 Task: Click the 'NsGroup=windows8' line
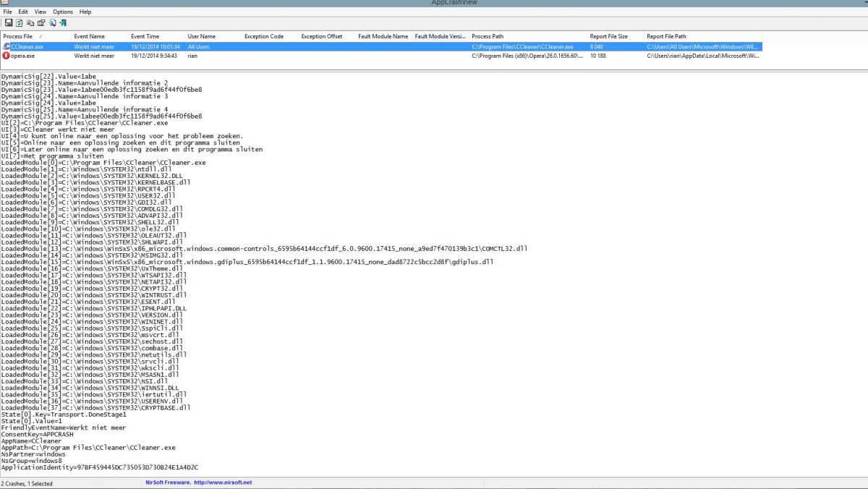(x=31, y=460)
